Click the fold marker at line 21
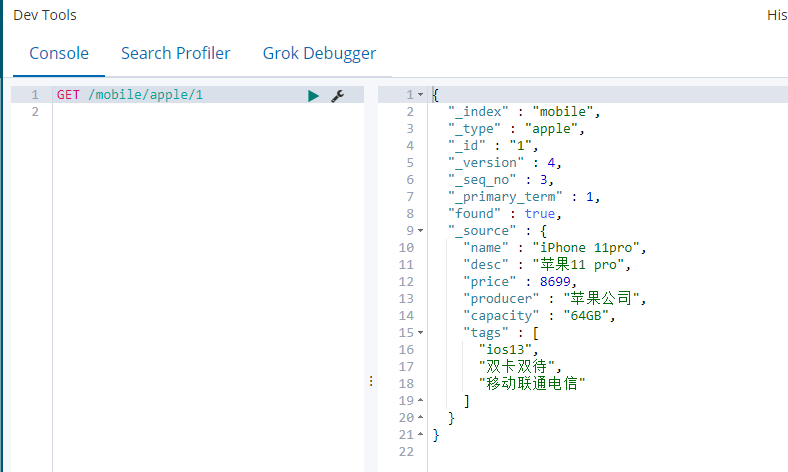The image size is (788, 472). point(421,435)
